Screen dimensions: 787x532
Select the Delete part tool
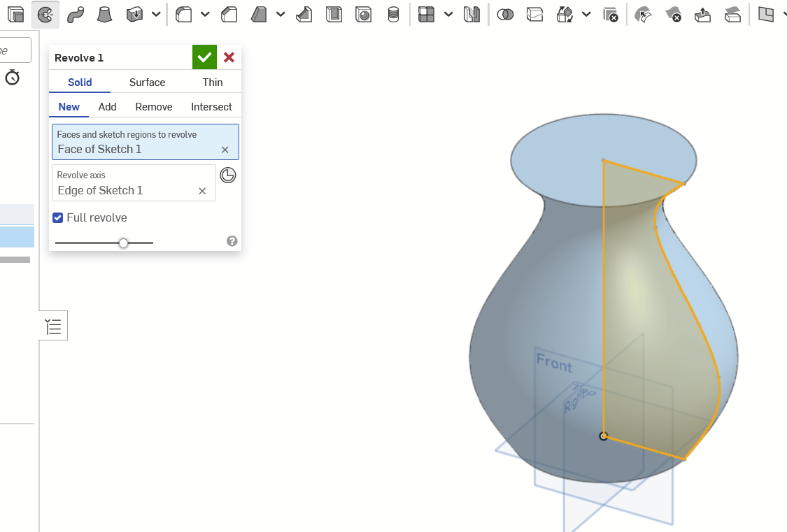(x=610, y=15)
